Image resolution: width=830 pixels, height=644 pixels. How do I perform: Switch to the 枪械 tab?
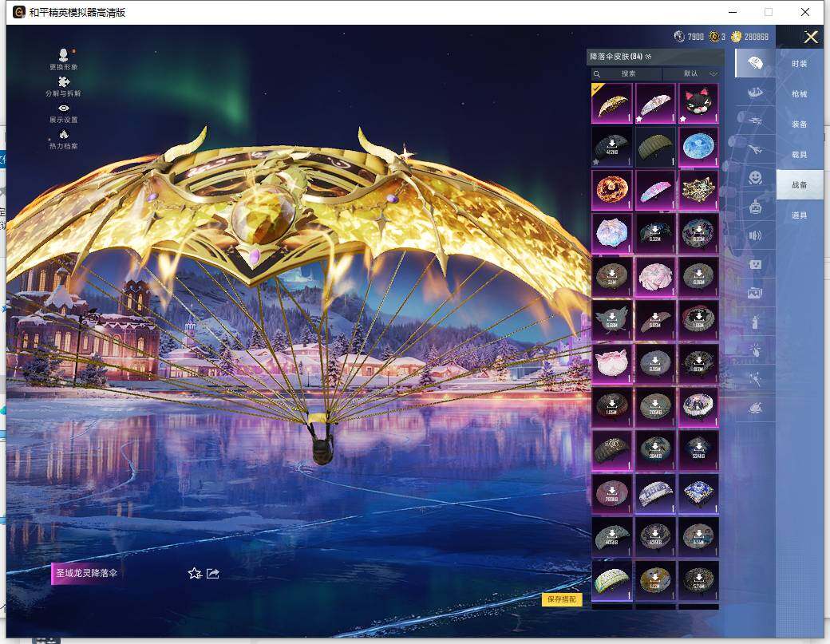(x=800, y=93)
